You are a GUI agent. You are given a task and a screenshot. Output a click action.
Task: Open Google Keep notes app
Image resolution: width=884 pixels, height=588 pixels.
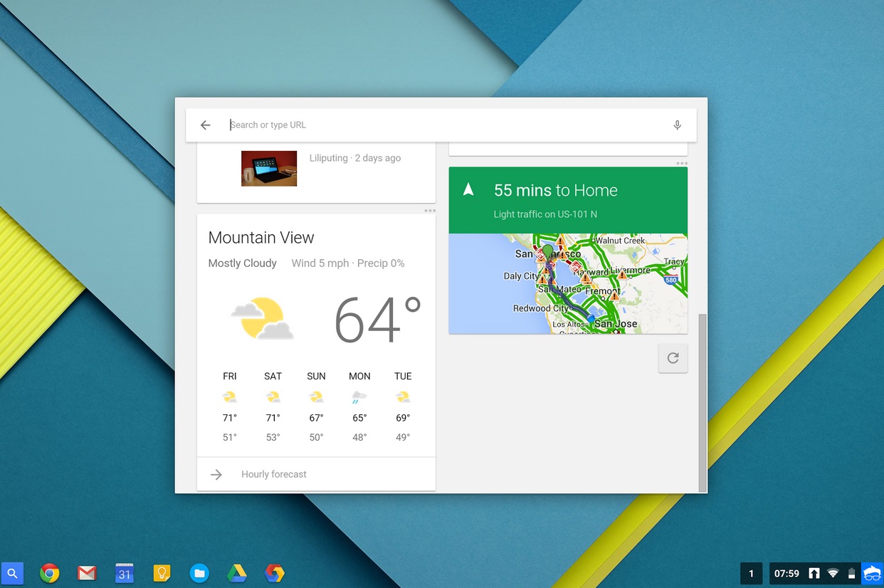pyautogui.click(x=162, y=573)
